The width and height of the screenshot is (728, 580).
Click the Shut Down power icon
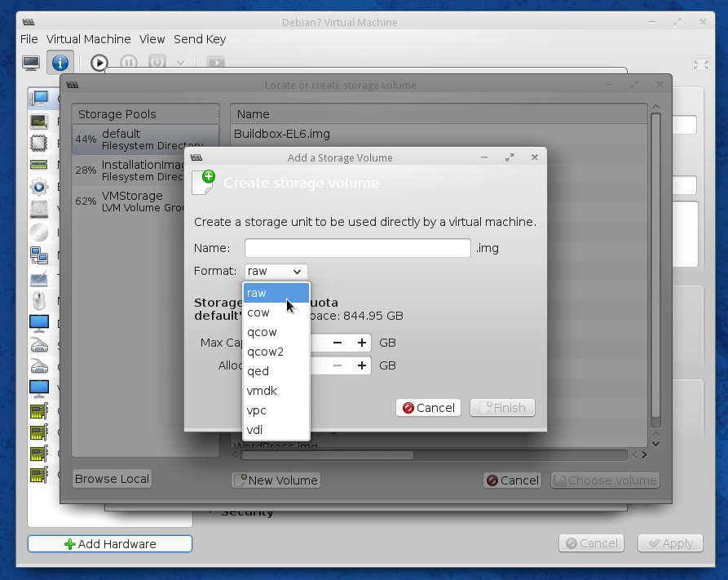(x=157, y=62)
